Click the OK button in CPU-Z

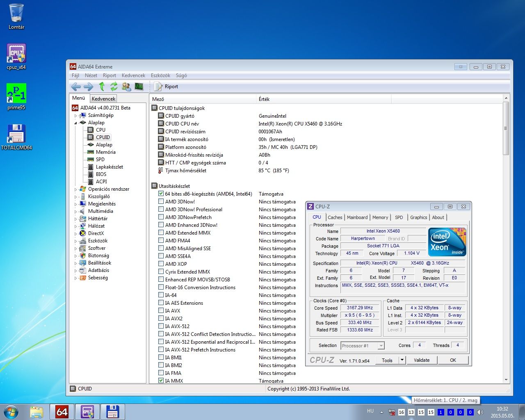pos(453,360)
